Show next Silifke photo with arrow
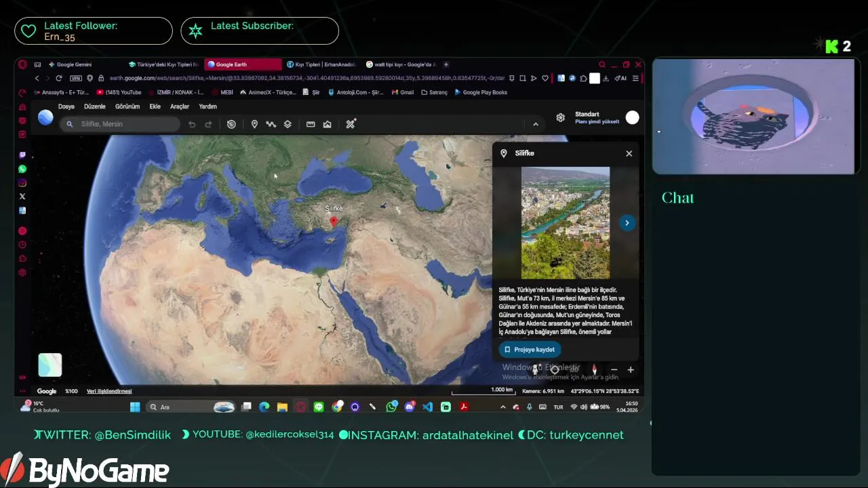 pyautogui.click(x=627, y=222)
